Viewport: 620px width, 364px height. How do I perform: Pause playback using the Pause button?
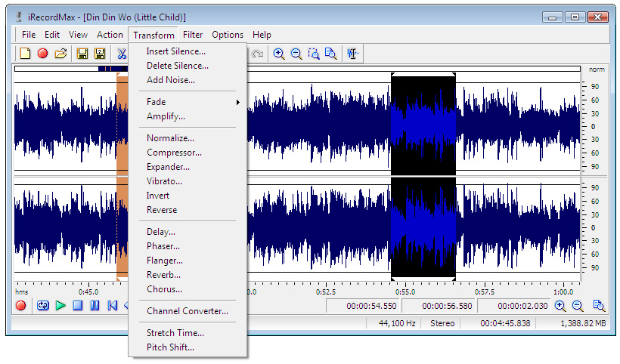tap(95, 306)
